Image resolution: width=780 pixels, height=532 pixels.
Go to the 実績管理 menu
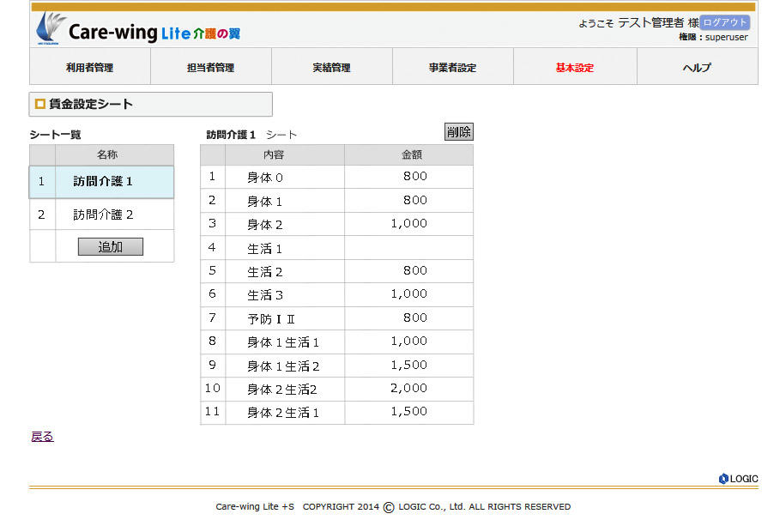tap(332, 67)
